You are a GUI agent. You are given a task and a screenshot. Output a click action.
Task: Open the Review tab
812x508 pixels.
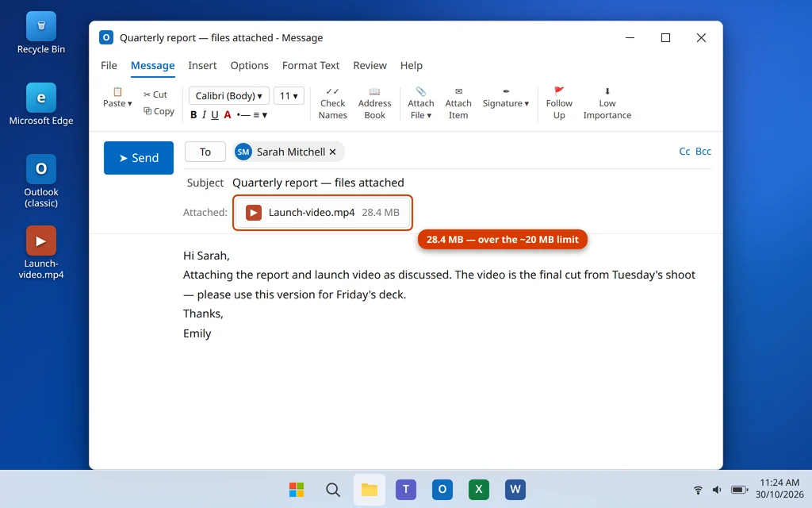pyautogui.click(x=370, y=65)
